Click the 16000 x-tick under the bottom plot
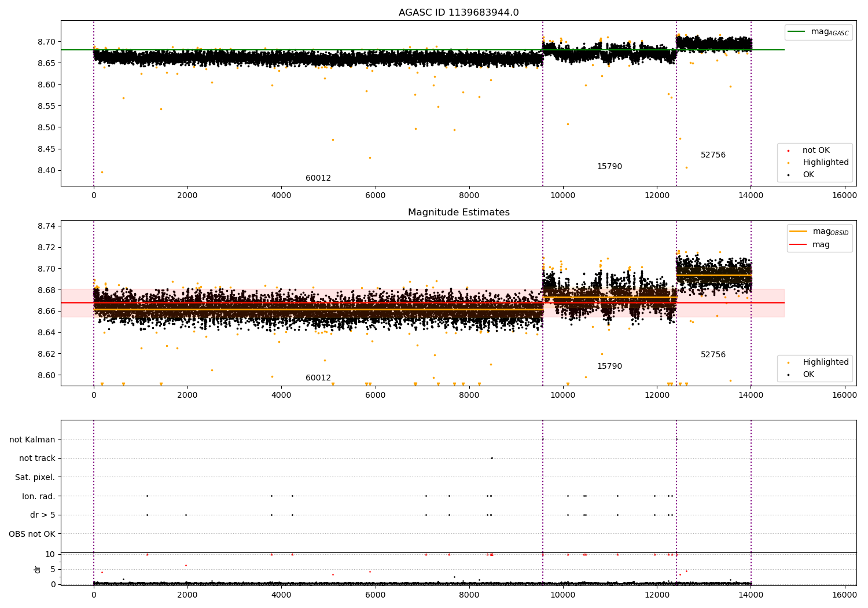The image size is (868, 608). pyautogui.click(x=844, y=595)
